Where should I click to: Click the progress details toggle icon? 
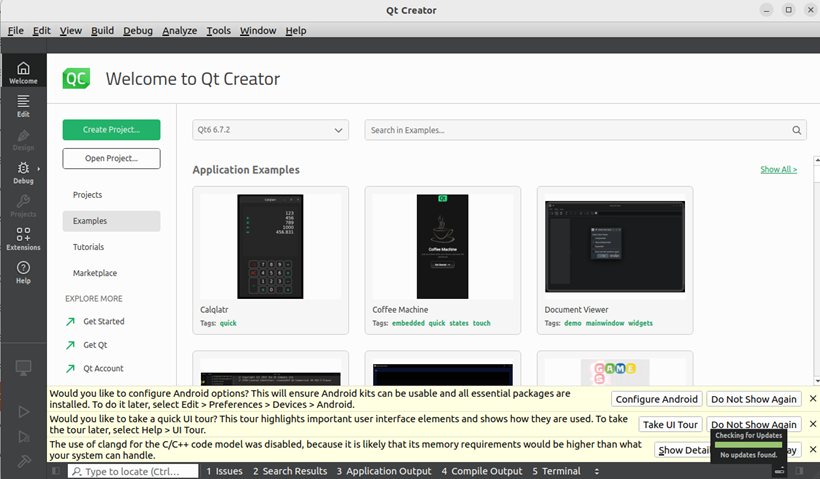tap(779, 471)
